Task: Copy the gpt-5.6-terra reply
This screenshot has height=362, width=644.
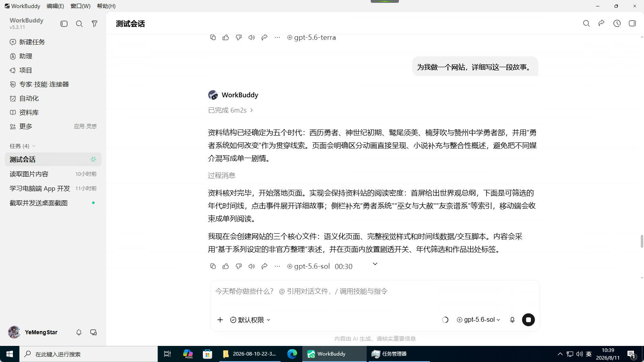Action: point(213,37)
